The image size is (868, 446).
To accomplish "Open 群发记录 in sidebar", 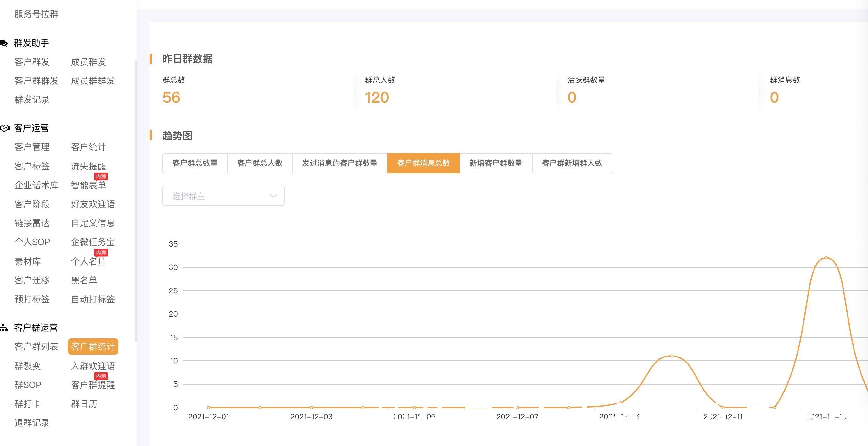I will point(32,100).
